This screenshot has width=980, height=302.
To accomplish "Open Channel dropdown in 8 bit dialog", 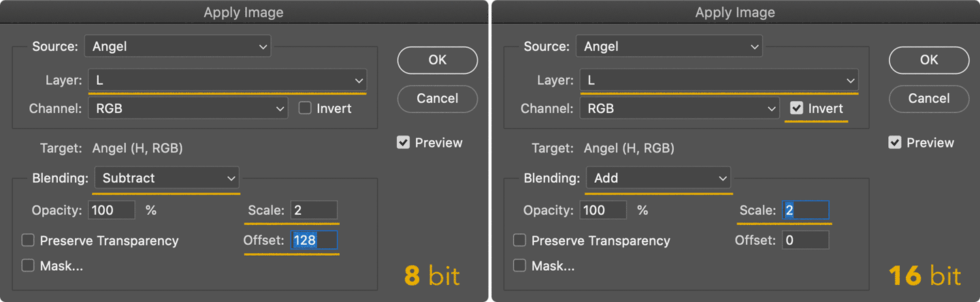I will (188, 108).
